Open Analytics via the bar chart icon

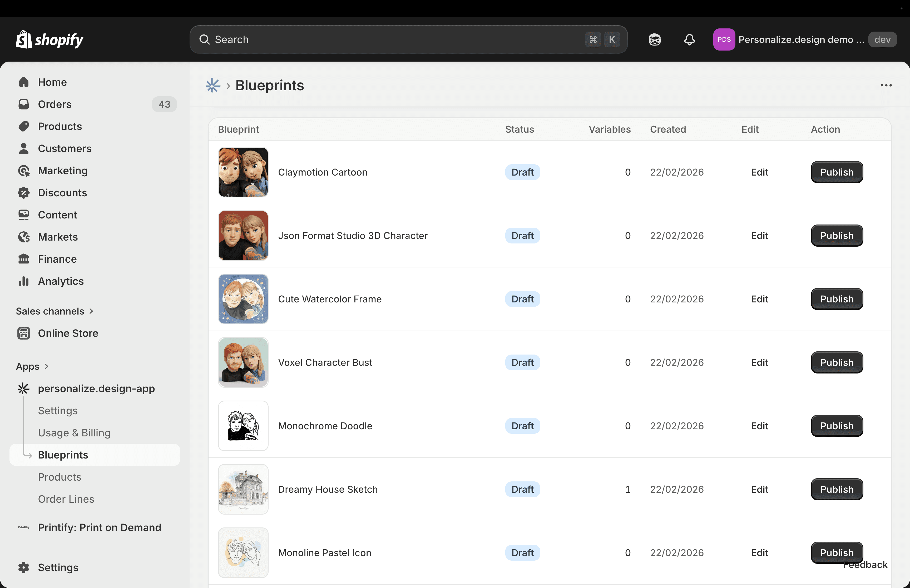24,281
